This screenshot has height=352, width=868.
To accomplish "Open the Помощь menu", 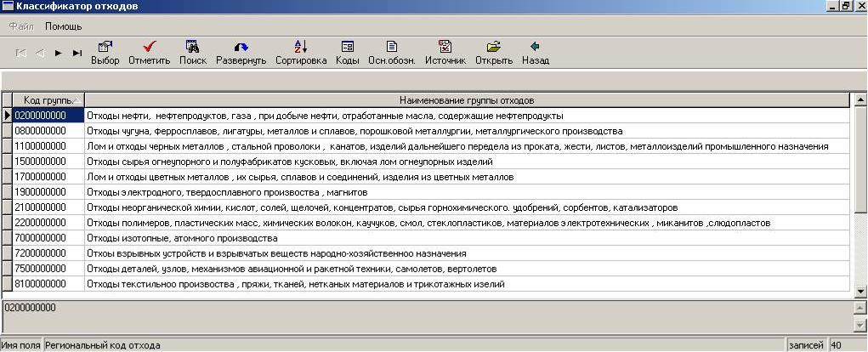I will coord(64,26).
